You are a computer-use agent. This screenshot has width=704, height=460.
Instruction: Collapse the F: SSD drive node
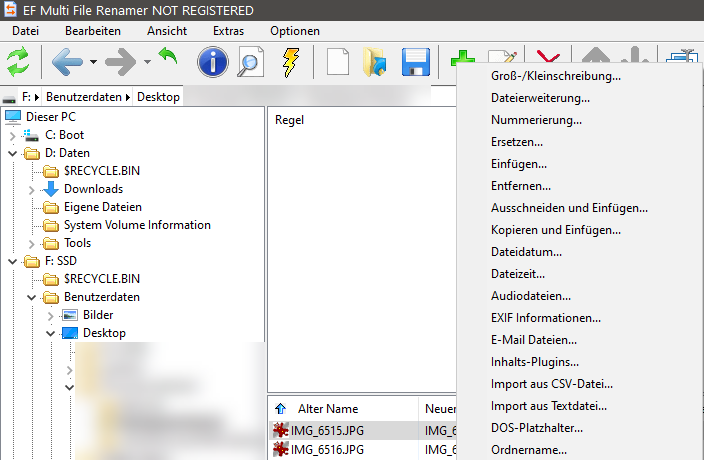coord(13,261)
